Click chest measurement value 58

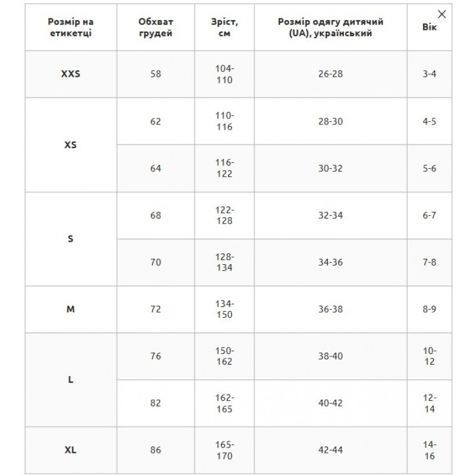pyautogui.click(x=156, y=74)
